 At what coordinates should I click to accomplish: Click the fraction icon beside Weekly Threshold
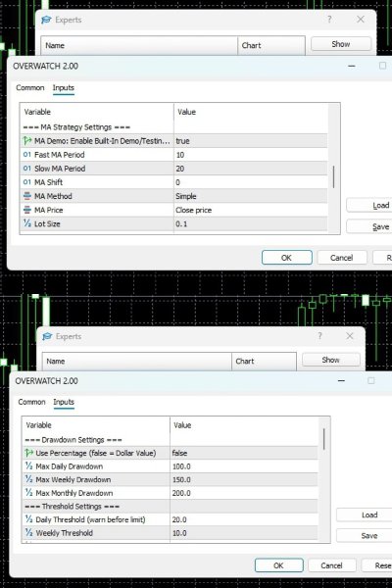[x=28, y=533]
